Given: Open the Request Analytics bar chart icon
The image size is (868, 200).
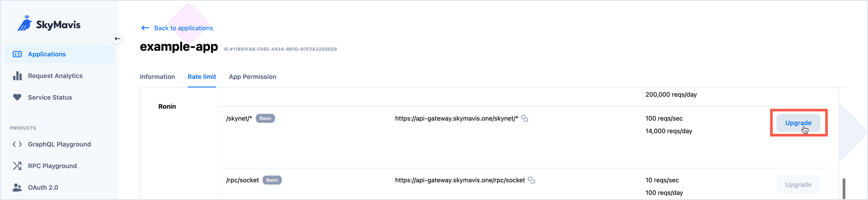Looking at the screenshot, I should tap(17, 76).
